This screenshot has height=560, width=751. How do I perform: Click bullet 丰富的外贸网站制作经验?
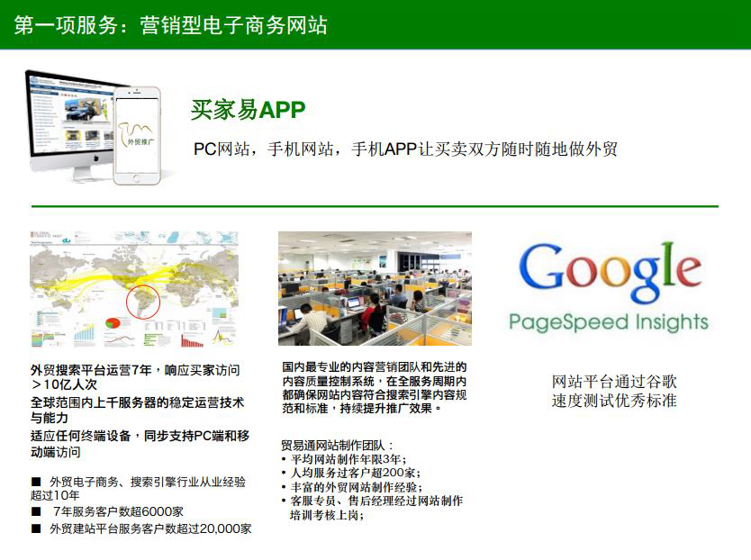(357, 487)
